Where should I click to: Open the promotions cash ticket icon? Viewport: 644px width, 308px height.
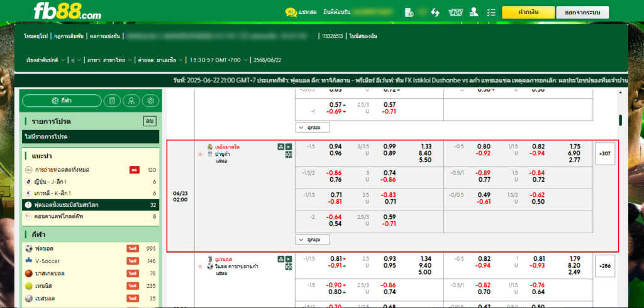(455, 13)
